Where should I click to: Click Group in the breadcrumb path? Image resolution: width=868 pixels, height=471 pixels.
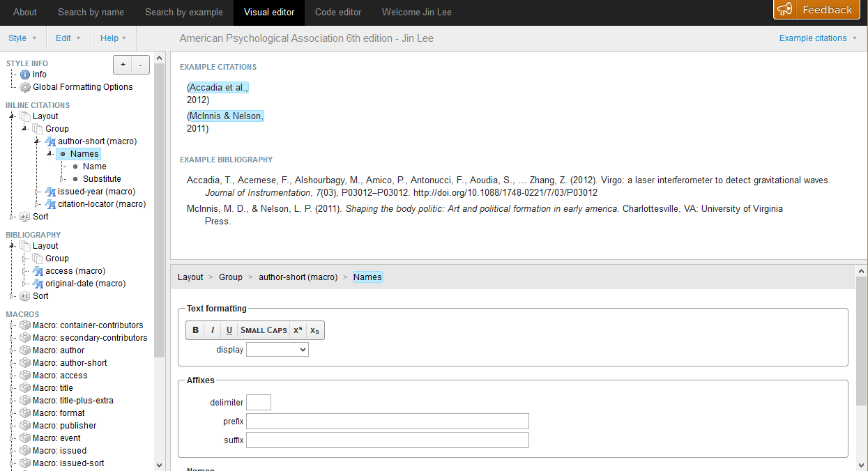coord(231,277)
